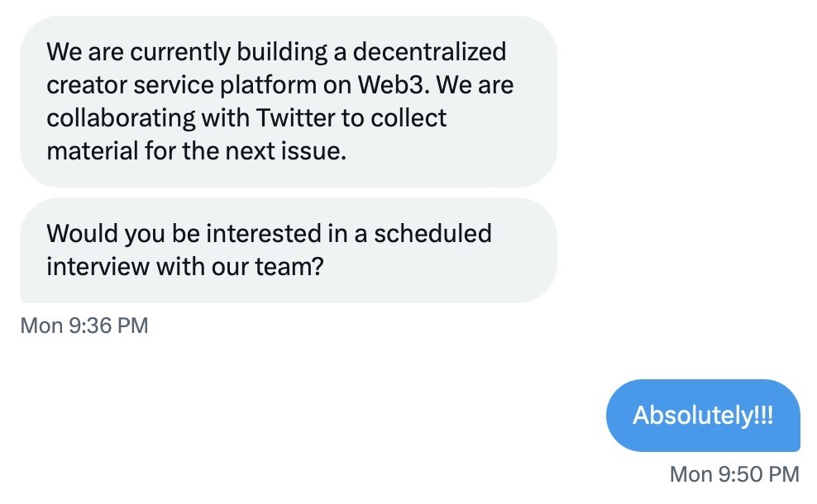Click the "Mon 9:50 PM" timestamp

tap(734, 474)
